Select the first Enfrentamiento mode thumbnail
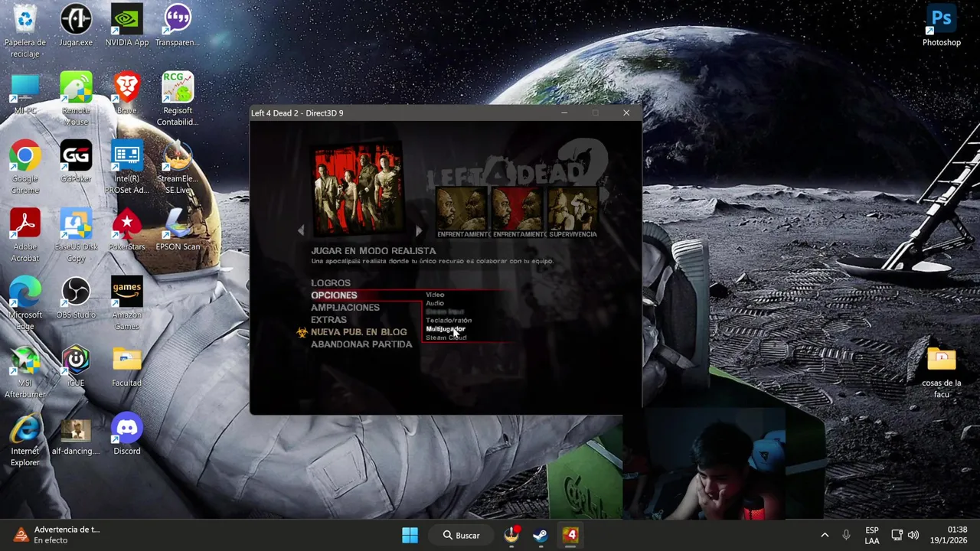The image size is (980, 551). [462, 209]
